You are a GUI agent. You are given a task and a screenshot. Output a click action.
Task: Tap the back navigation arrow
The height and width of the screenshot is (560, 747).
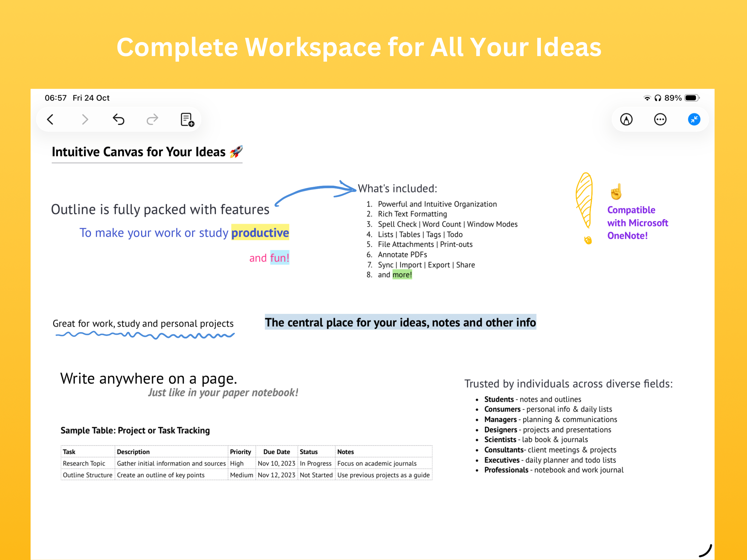click(50, 119)
